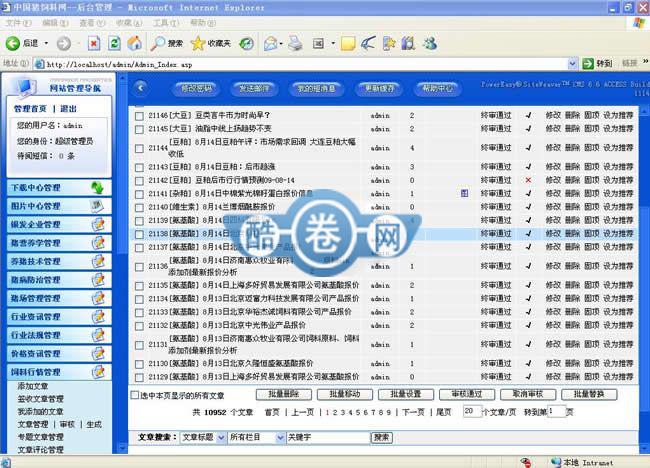This screenshot has width=650, height=468.
Task: Click the round left-arrow collapse icon in header
Action: (x=141, y=88)
